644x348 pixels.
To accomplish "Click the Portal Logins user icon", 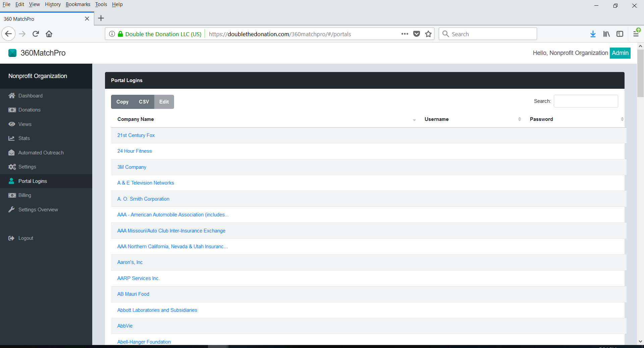I will (11, 181).
